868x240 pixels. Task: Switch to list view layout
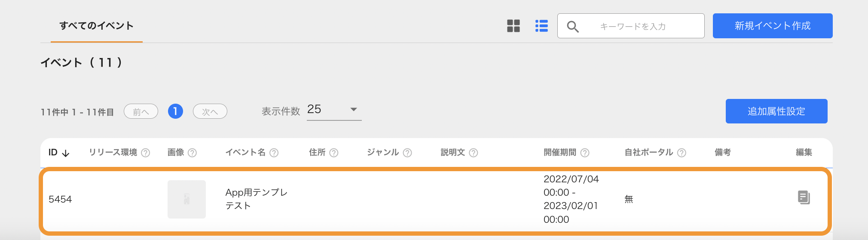tap(541, 26)
